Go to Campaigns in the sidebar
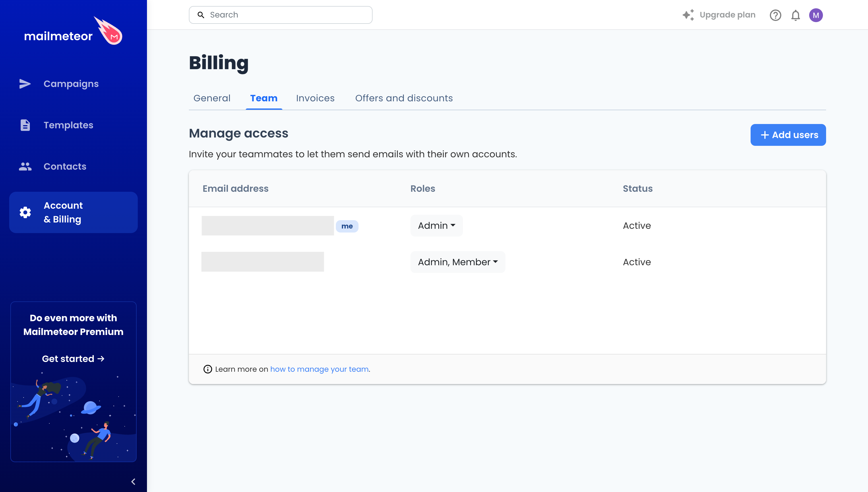Viewport: 868px width, 492px height. click(x=73, y=84)
